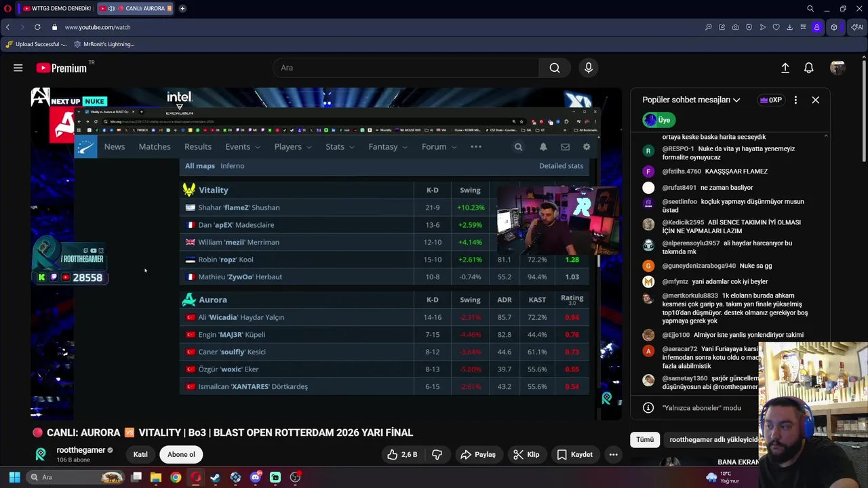
Task: Launch Steam from the taskbar
Action: [x=216, y=477]
